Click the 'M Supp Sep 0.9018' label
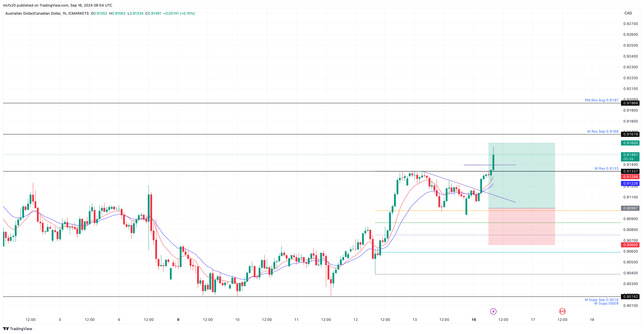The image size is (644, 334). coord(602,300)
